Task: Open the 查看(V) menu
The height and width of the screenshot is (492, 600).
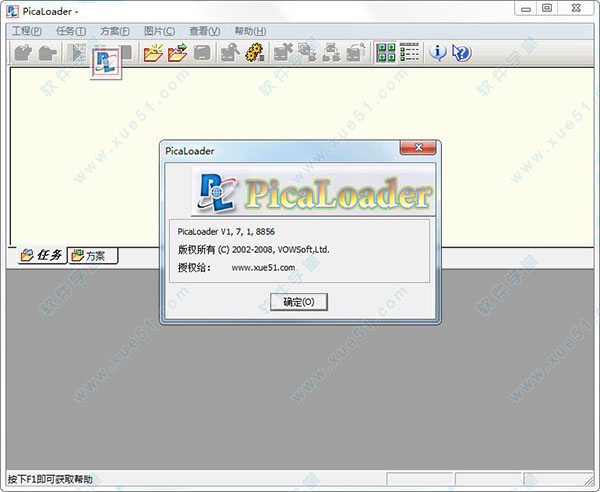Action: (205, 31)
